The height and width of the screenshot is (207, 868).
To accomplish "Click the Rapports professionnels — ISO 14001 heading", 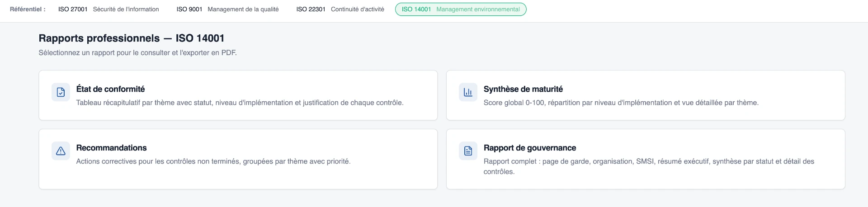I will click(132, 38).
